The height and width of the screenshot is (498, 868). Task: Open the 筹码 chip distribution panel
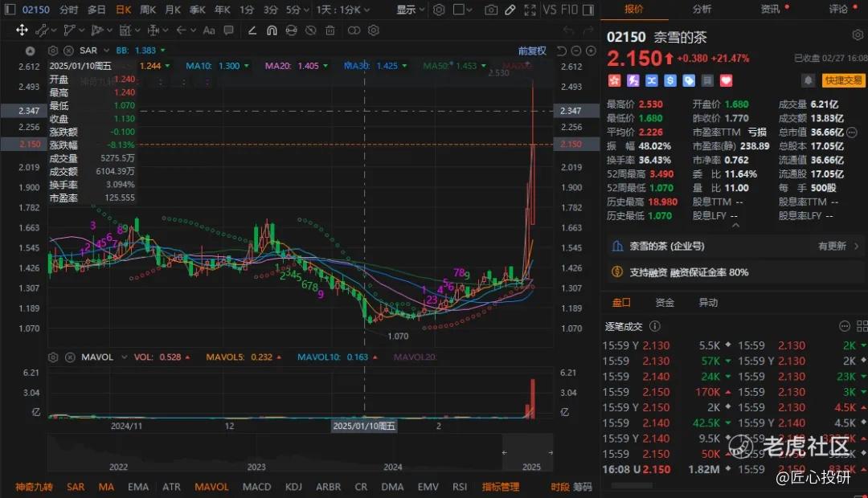pos(583,487)
